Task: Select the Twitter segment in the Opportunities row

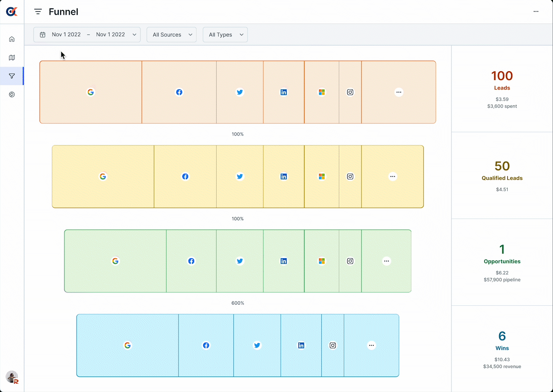Action: [x=240, y=261]
